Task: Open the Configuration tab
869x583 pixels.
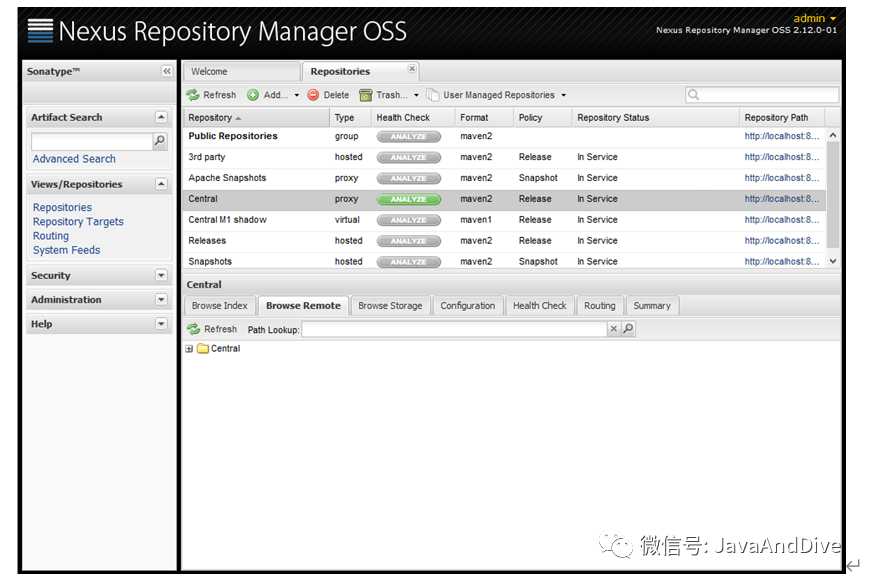Action: point(468,306)
